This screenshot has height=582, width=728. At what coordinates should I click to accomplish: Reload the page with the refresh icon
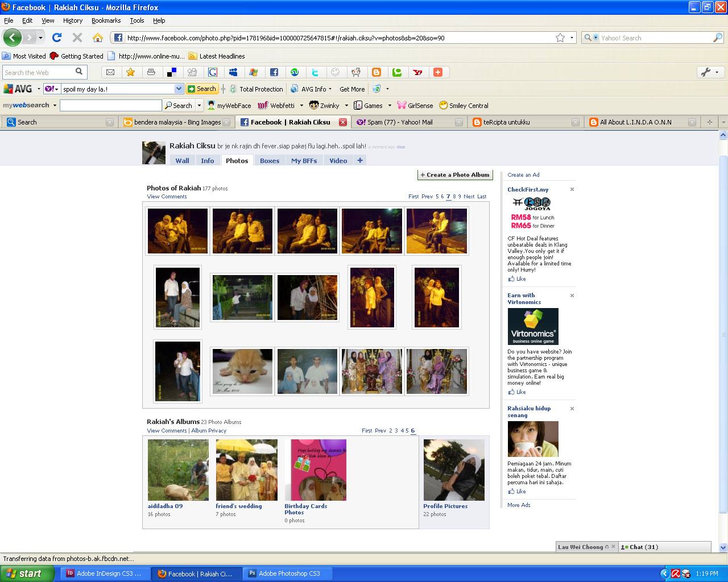[56, 38]
